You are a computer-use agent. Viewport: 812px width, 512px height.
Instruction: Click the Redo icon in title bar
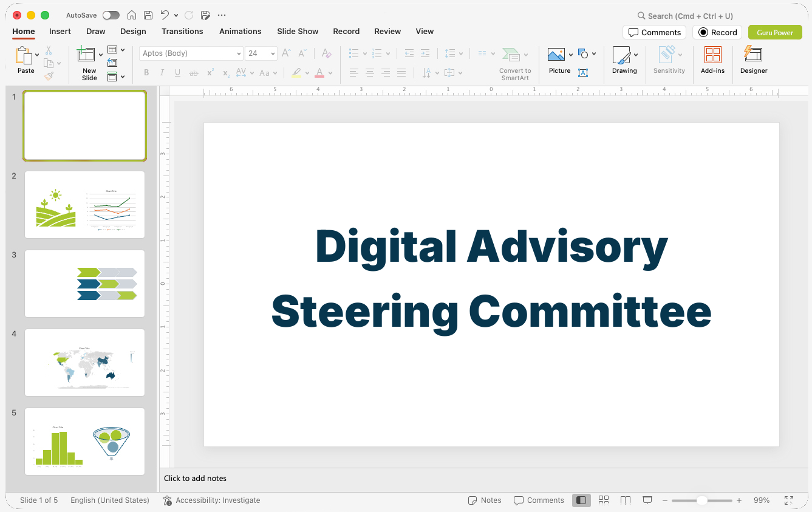189,15
